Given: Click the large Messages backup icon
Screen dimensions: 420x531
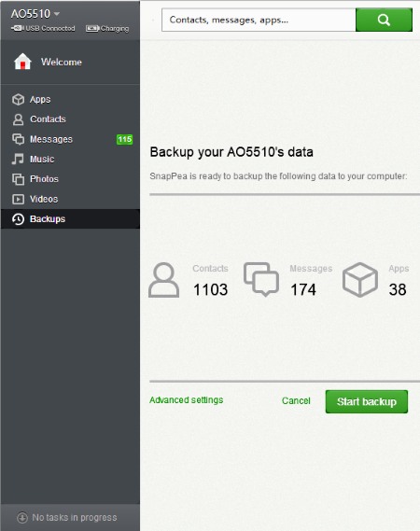Looking at the screenshot, I should [x=261, y=279].
